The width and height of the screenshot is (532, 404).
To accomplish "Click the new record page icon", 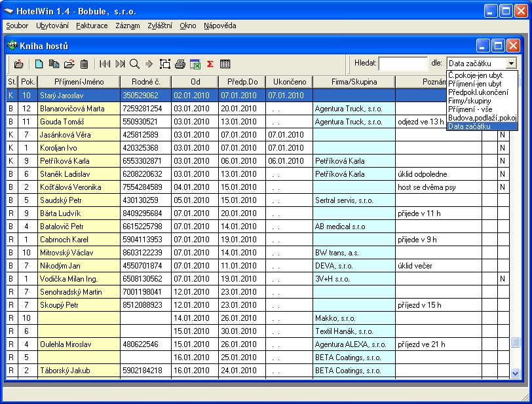I will (x=39, y=64).
